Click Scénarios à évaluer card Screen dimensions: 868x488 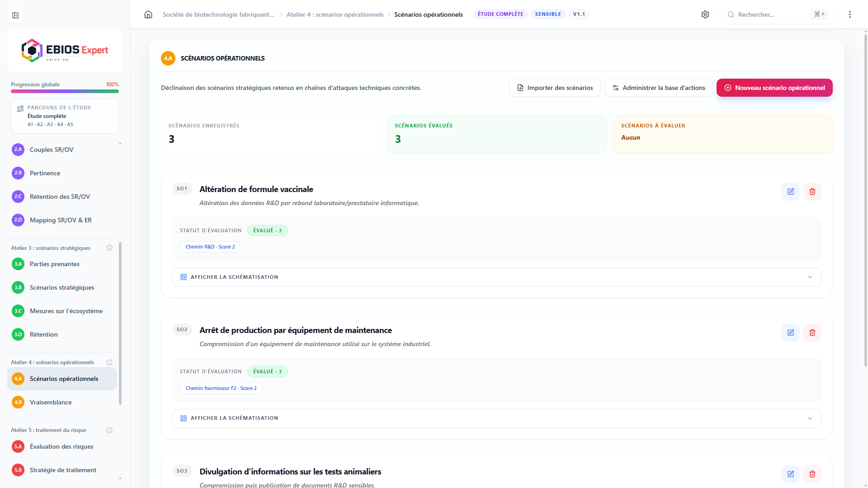click(723, 134)
